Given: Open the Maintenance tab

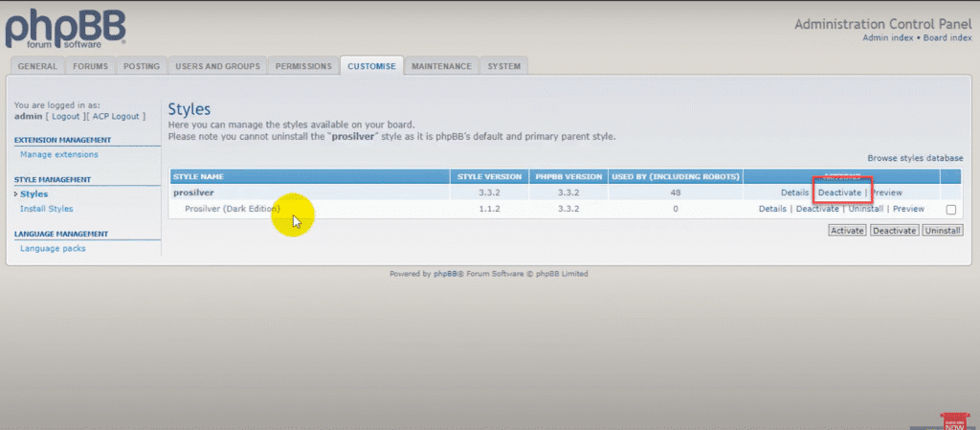Looking at the screenshot, I should [x=441, y=66].
